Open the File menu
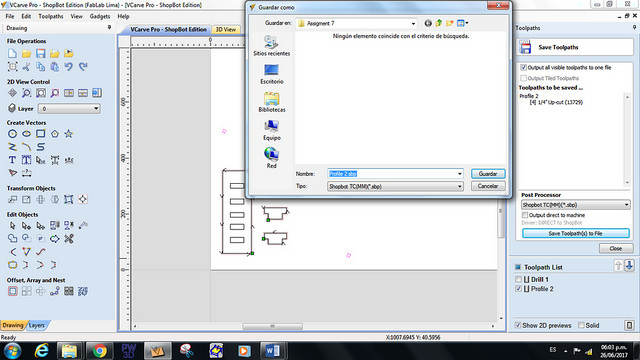640x360 pixels. click(x=10, y=16)
